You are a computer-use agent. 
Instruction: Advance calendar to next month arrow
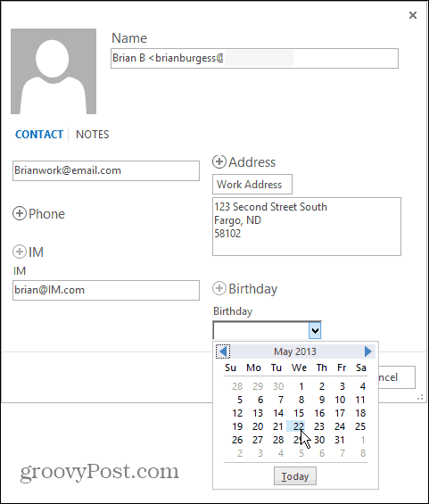368,351
